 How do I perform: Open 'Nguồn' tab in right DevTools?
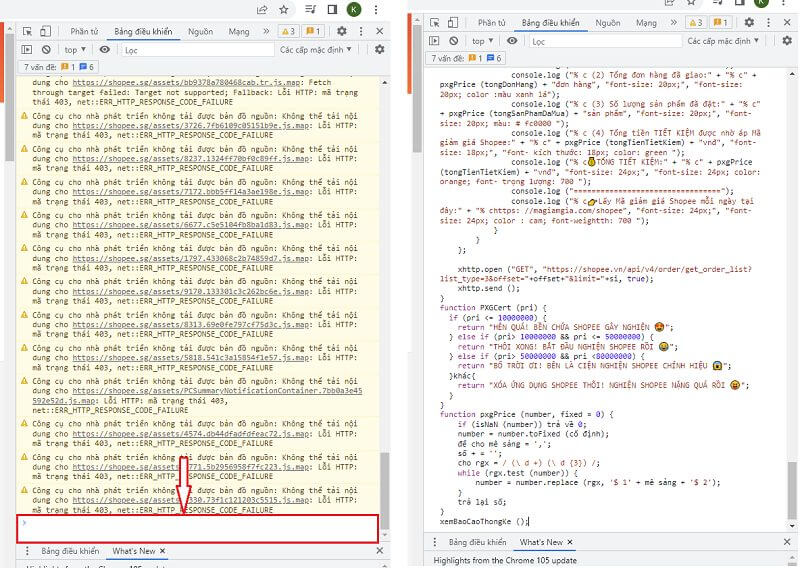[608, 23]
